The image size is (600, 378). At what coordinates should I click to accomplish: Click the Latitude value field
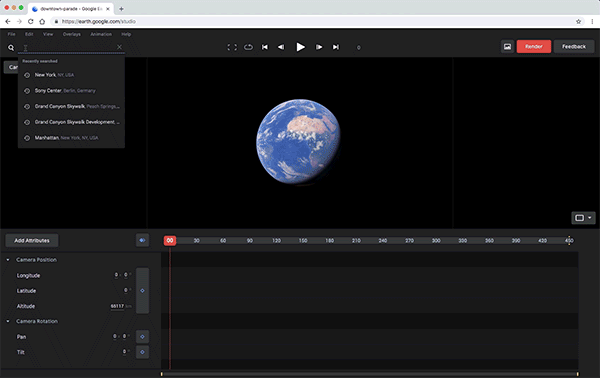point(126,290)
